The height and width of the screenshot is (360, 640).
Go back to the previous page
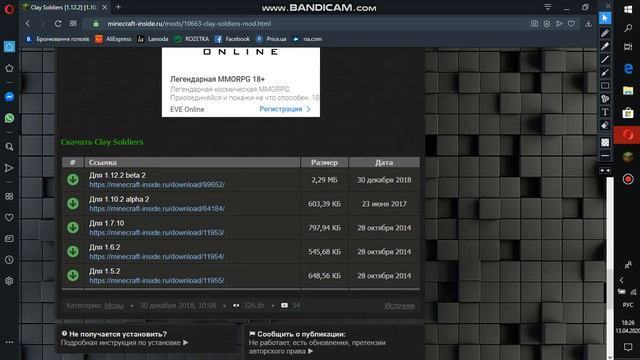tap(28, 24)
